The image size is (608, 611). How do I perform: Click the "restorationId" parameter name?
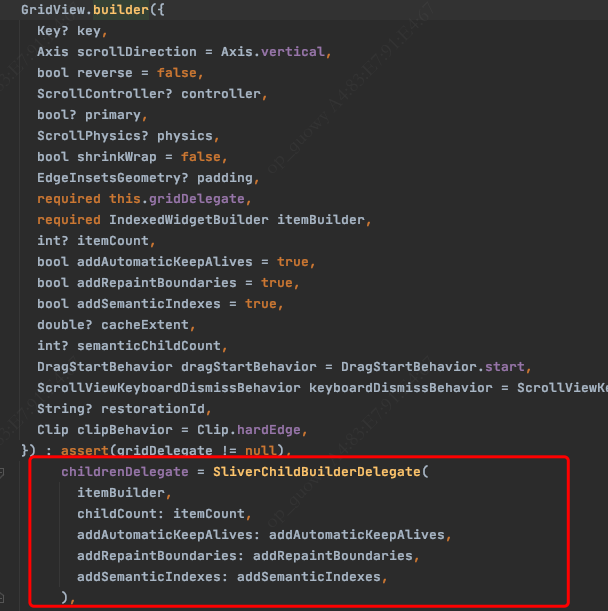coord(153,410)
